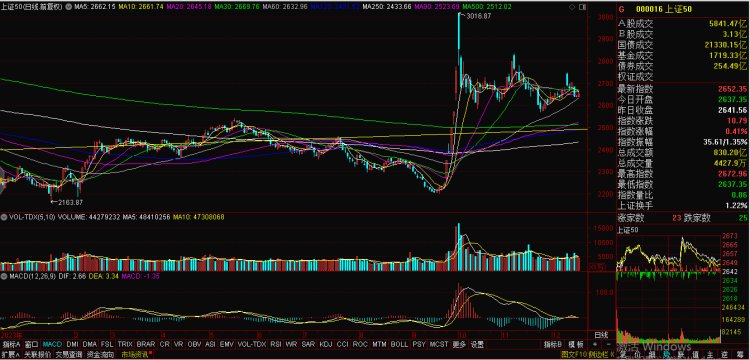Switch indicator to BOLL
Viewport: 750px width, 360px height.
[x=399, y=344]
